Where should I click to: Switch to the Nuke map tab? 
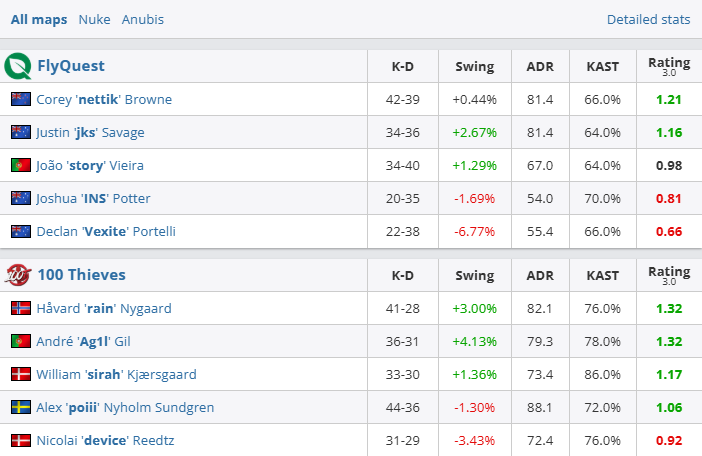(x=94, y=20)
